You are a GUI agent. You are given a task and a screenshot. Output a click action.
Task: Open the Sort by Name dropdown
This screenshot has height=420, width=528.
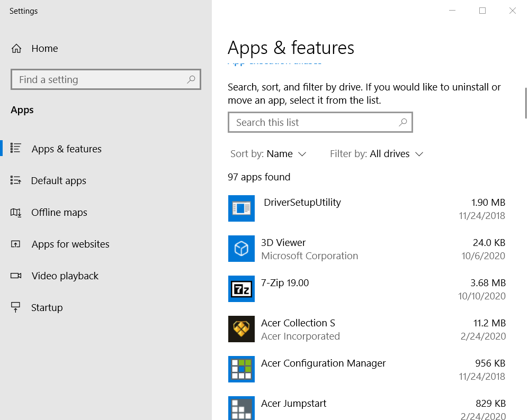(268, 154)
